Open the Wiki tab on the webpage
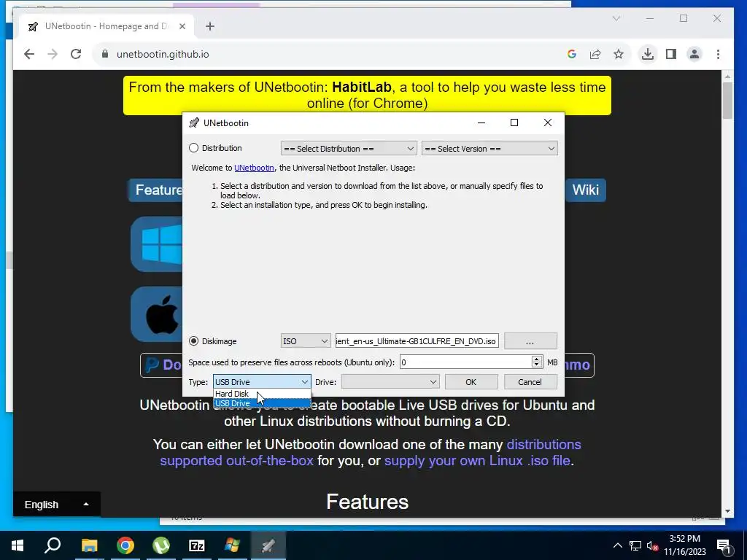Viewport: 747px width, 560px height. [586, 190]
